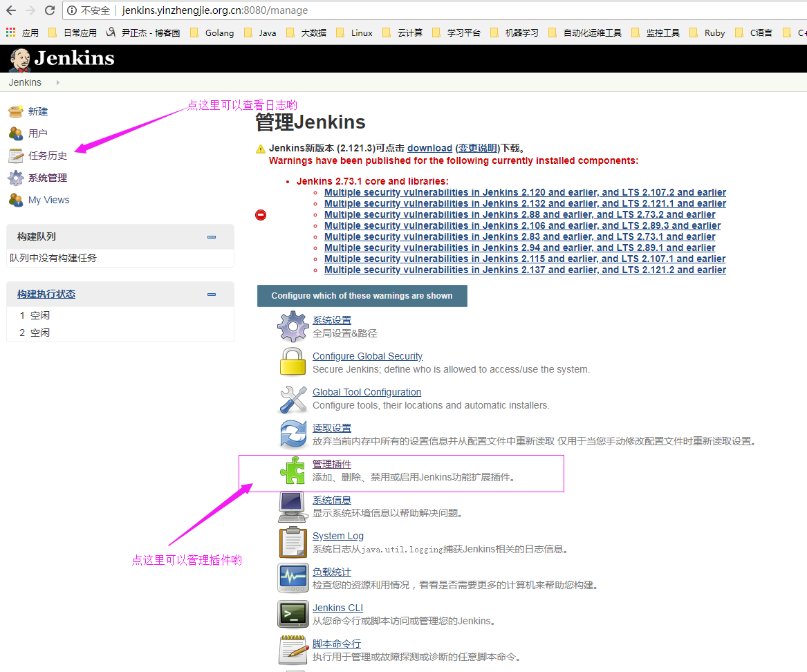Click the browser back arrow
807x672 pixels.
[11, 10]
